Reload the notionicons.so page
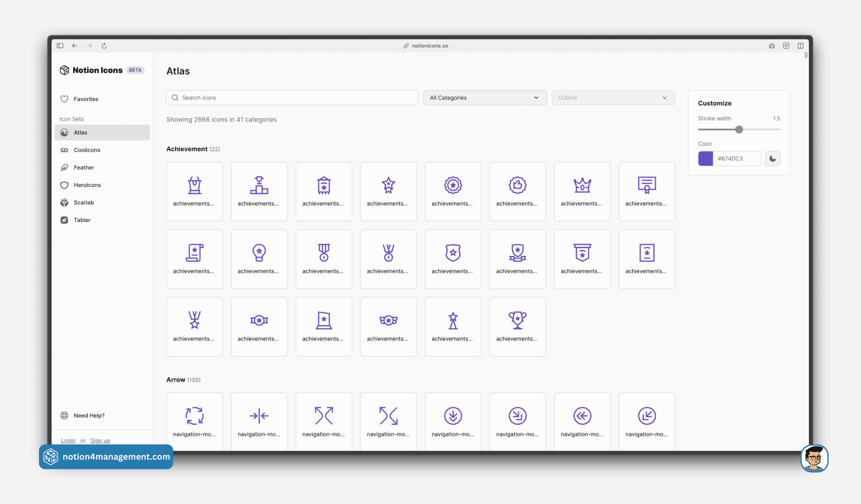This screenshot has height=504, width=861. [104, 46]
